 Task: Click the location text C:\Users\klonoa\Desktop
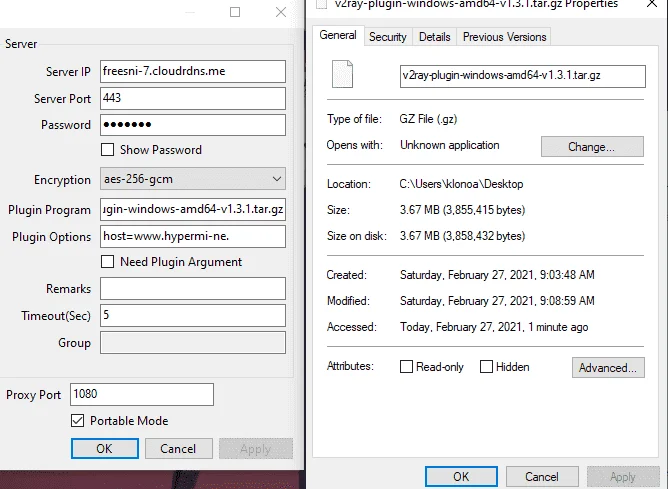[461, 184]
